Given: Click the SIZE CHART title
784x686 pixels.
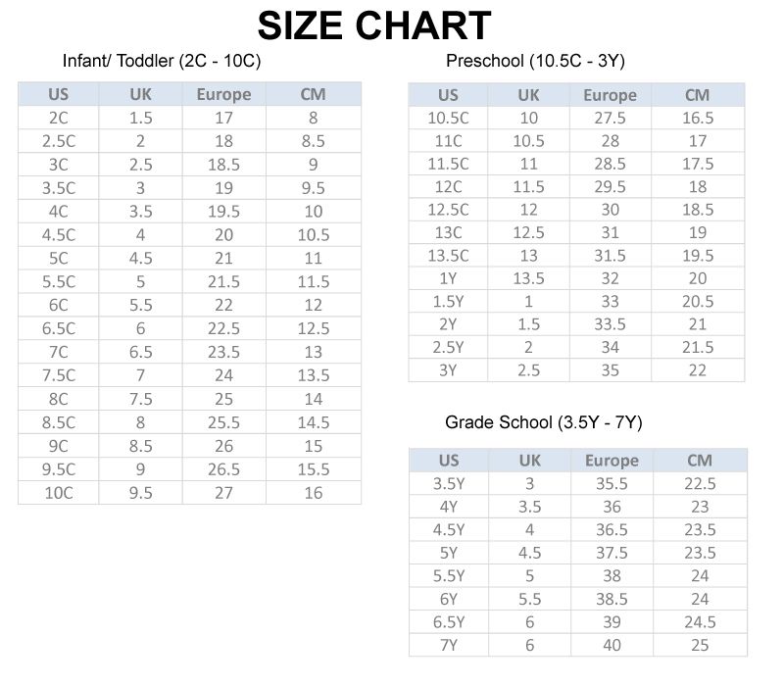Looking at the screenshot, I should (x=374, y=25).
